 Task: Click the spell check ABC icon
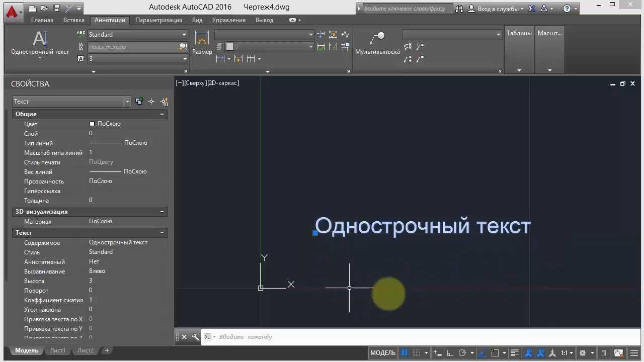(x=81, y=34)
